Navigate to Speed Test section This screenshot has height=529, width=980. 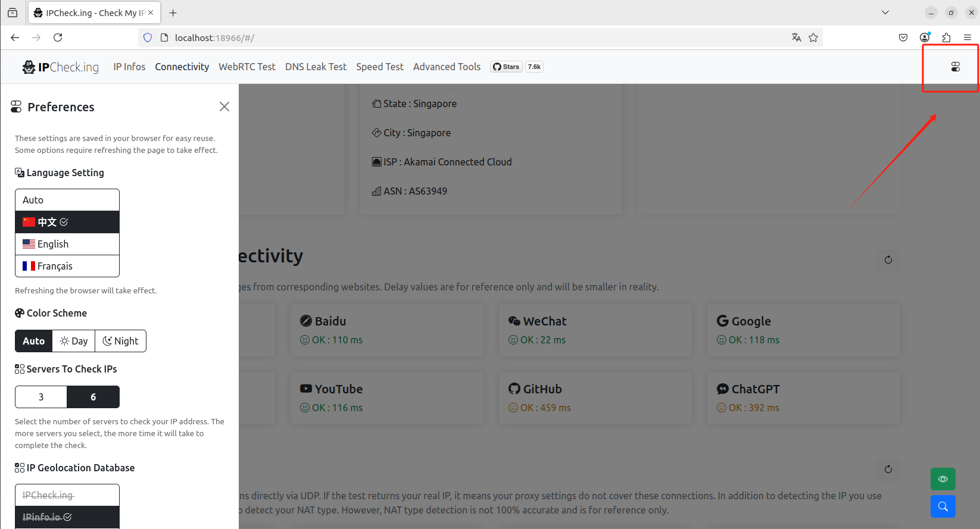tap(380, 67)
